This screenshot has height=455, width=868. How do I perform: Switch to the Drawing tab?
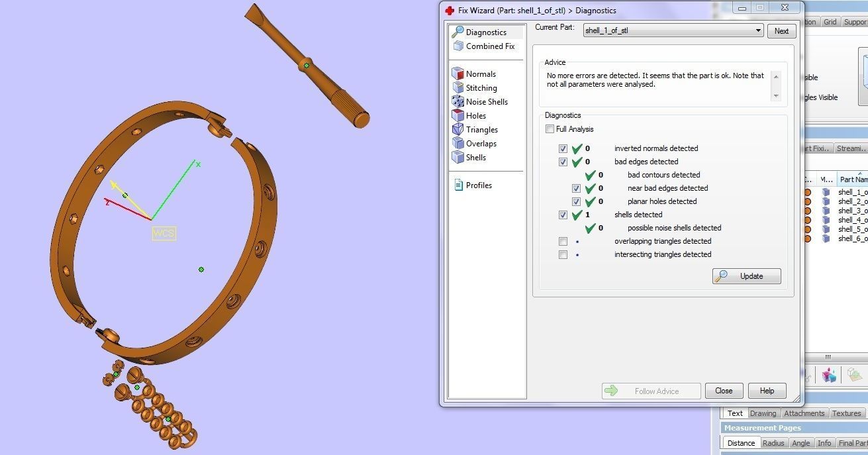(x=763, y=413)
